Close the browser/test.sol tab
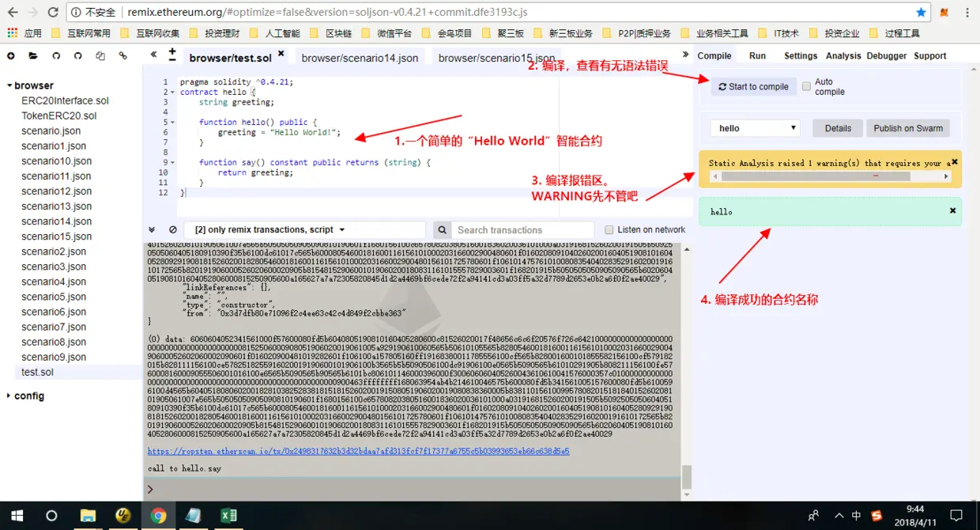This screenshot has width=980, height=530. [x=280, y=53]
